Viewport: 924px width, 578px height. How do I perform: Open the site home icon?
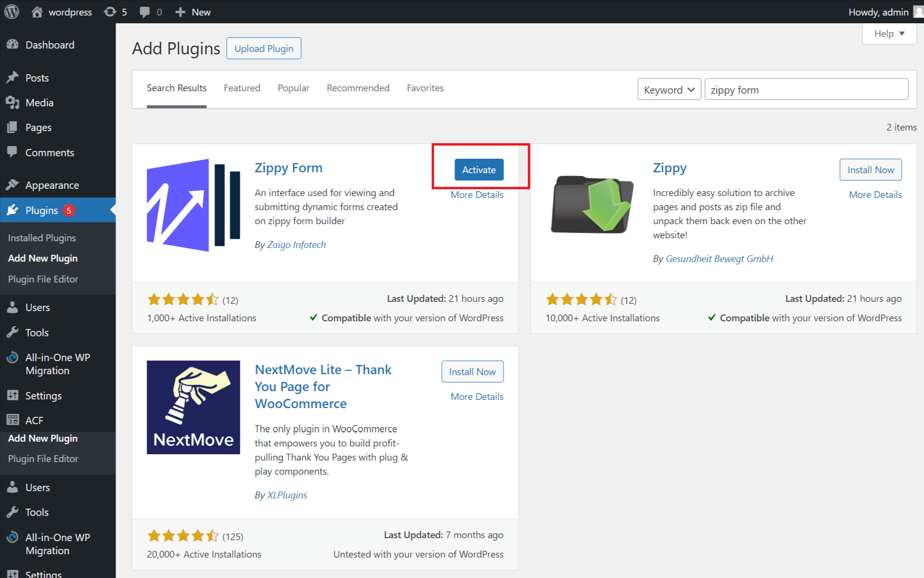click(x=37, y=12)
